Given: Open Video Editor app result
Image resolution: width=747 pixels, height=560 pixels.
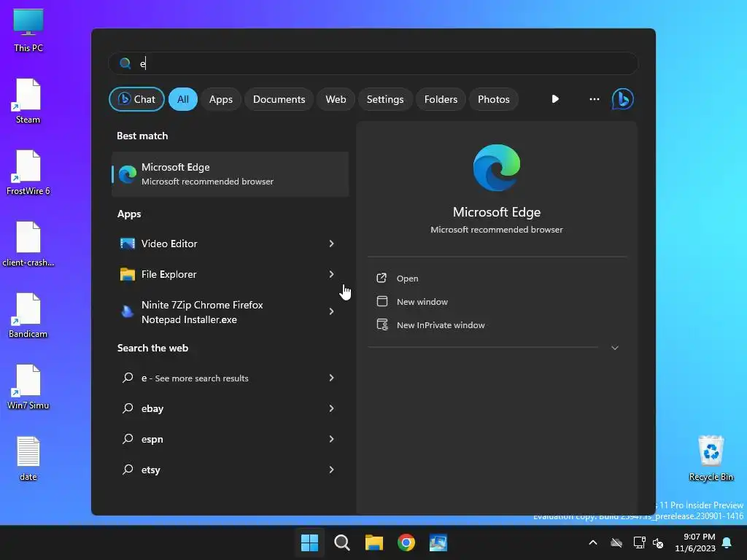Looking at the screenshot, I should click(x=230, y=244).
